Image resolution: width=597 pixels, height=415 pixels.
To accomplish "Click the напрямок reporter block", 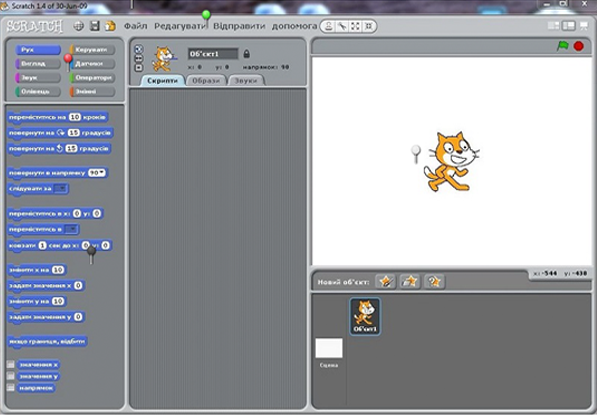I will tap(36, 388).
